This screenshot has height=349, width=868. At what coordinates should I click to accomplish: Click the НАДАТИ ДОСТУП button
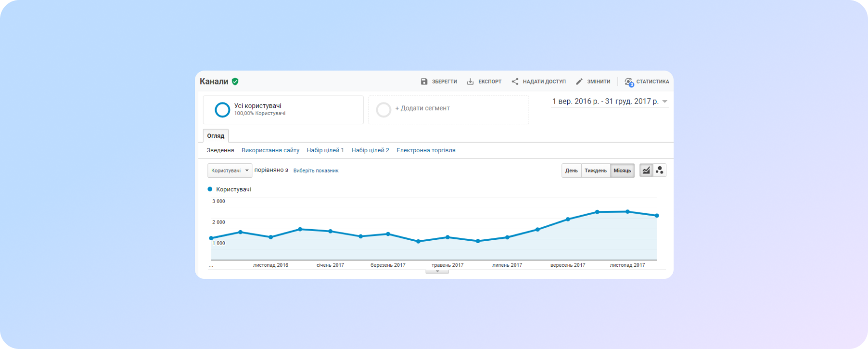point(539,82)
